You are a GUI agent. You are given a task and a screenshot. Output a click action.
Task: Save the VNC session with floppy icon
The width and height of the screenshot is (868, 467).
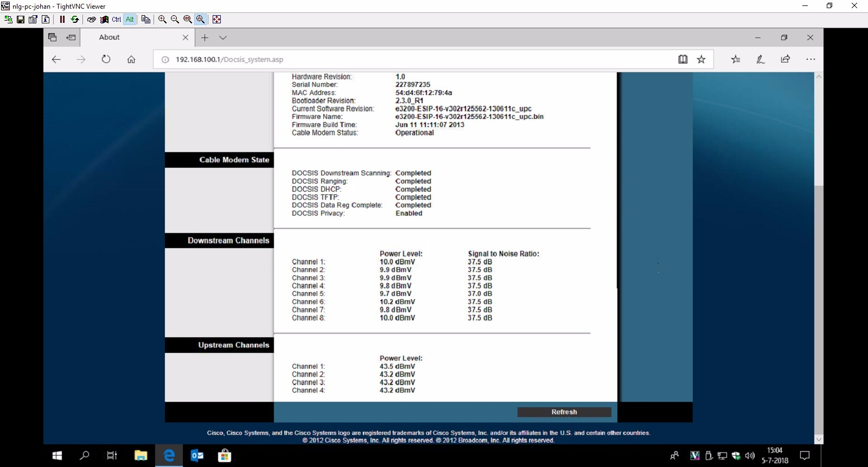click(x=21, y=20)
